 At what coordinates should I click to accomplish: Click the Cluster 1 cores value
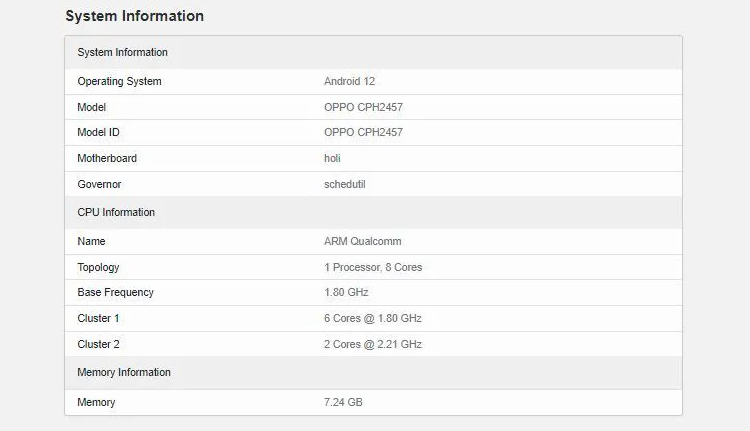click(x=373, y=318)
